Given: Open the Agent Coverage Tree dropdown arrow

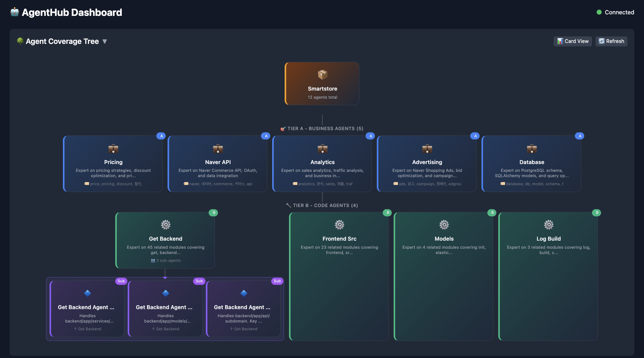Looking at the screenshot, I should pyautogui.click(x=105, y=41).
